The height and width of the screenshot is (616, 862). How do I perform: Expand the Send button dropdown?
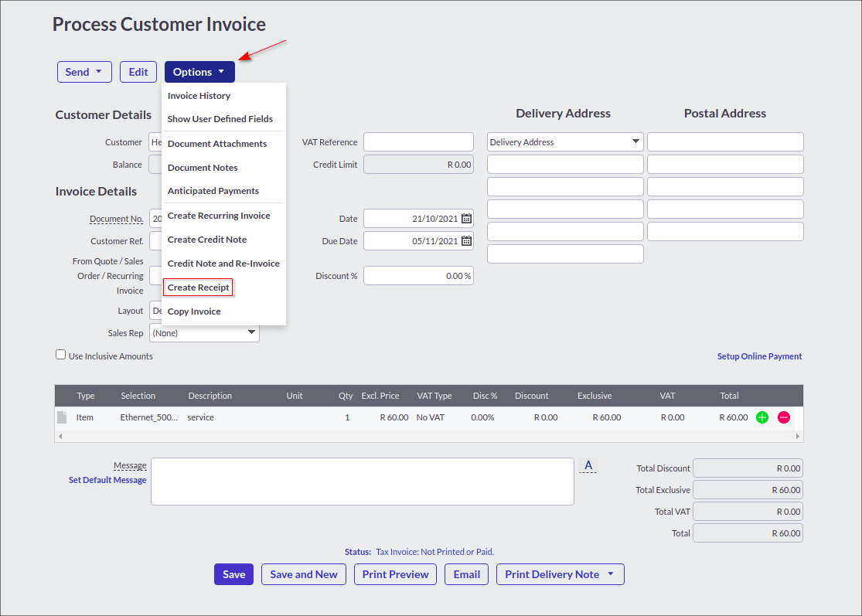pyautogui.click(x=97, y=71)
